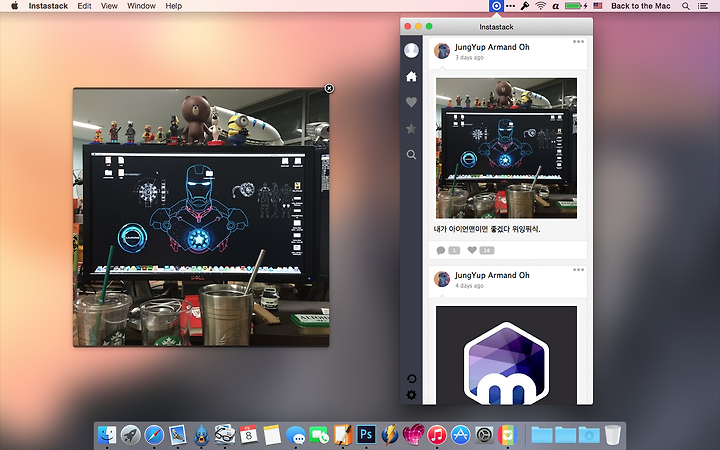Open the desk photo thumbnail in feed
Image resolution: width=720 pixels, height=450 pixels.
pos(506,148)
